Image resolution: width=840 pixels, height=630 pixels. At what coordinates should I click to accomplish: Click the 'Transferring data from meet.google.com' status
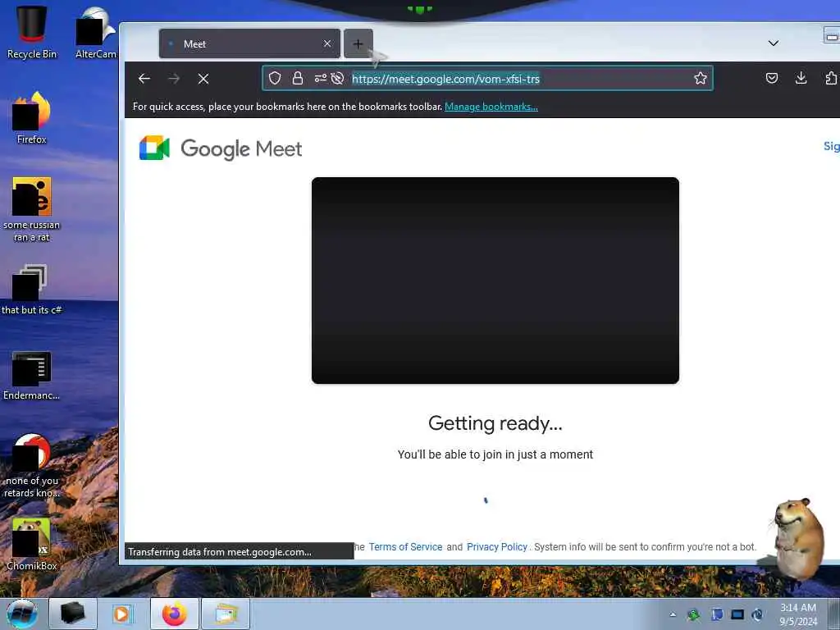(239, 552)
